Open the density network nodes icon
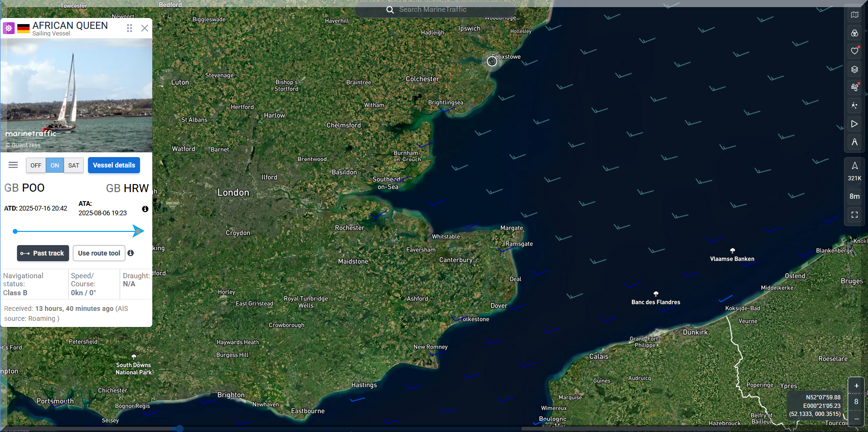The height and width of the screenshot is (432, 868). click(x=854, y=106)
